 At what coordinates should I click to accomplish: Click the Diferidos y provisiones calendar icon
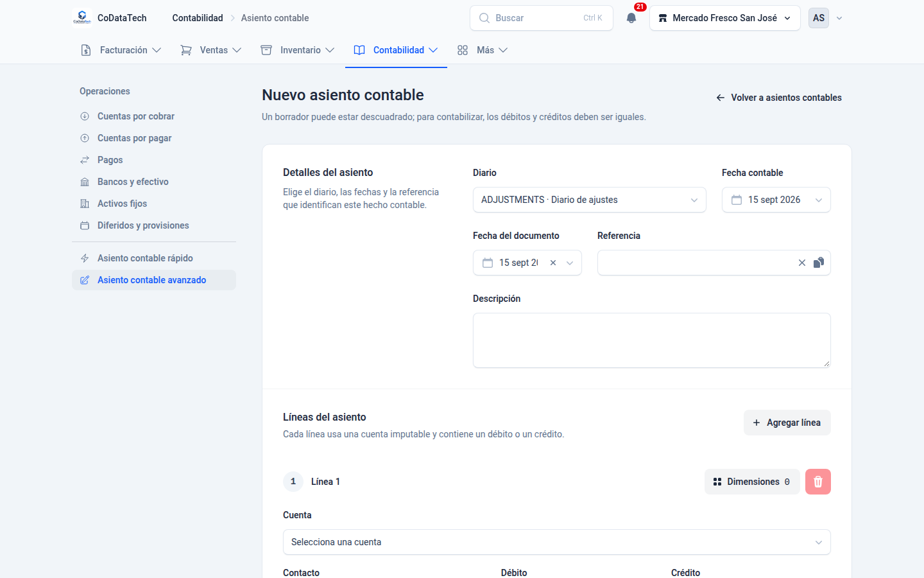(x=85, y=225)
